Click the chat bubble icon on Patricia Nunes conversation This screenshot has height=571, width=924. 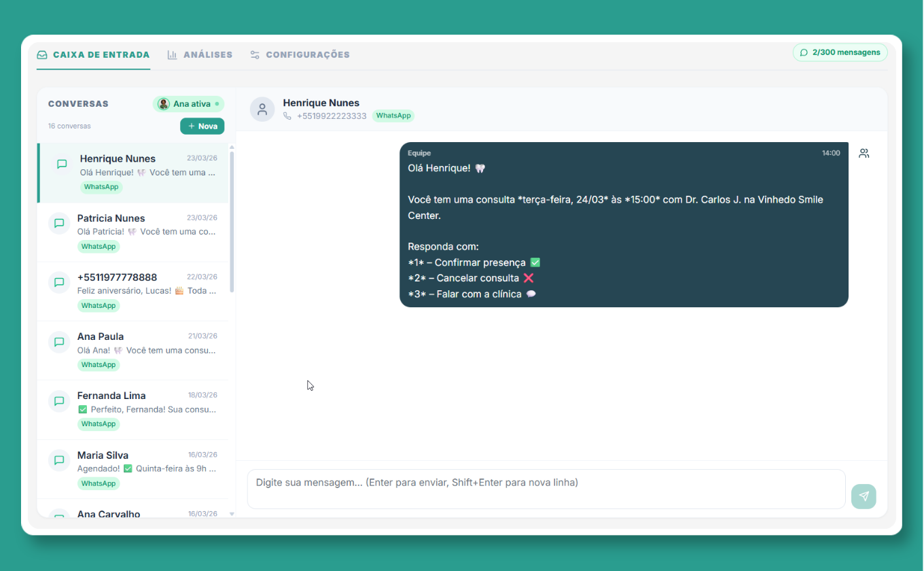59,223
